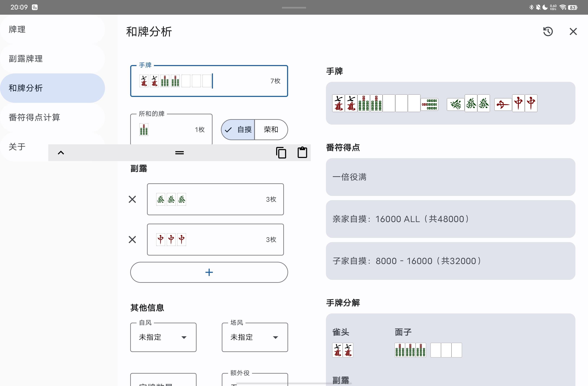The height and width of the screenshot is (386, 588).
Task: Click sideways 发 tile in result hand
Action: point(455,105)
